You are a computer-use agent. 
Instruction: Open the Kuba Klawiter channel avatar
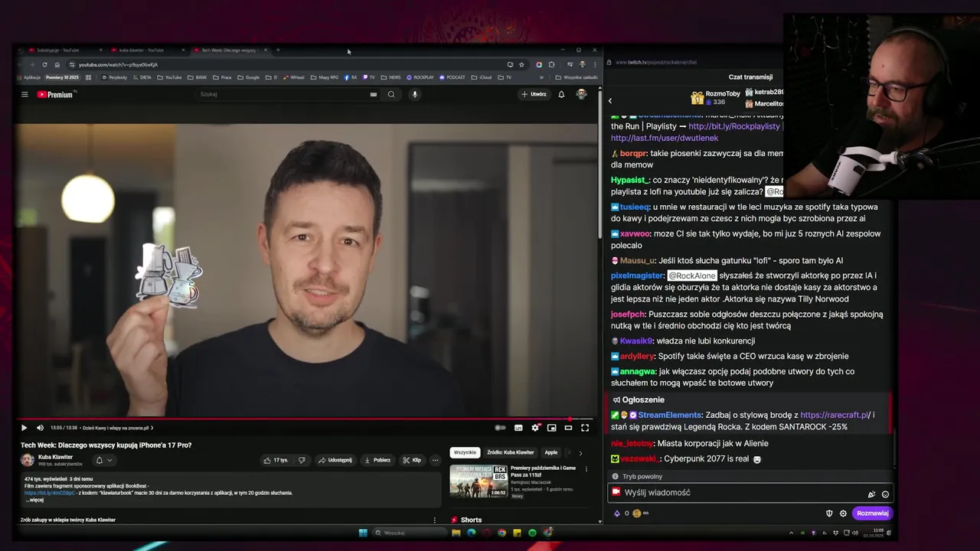28,460
